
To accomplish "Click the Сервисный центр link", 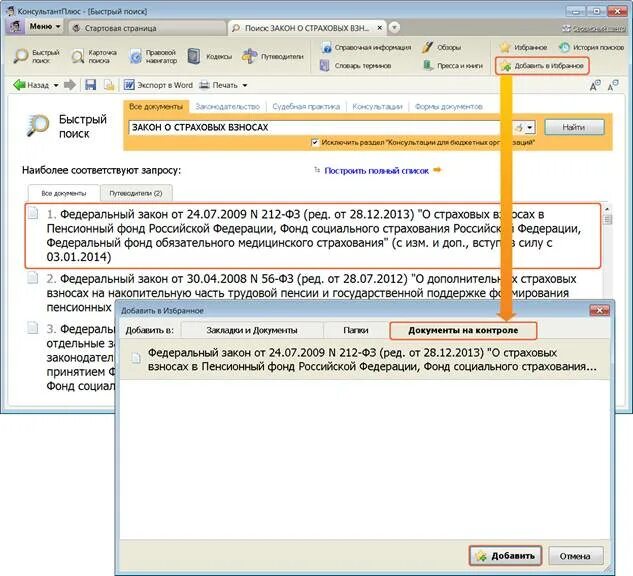I will [594, 28].
